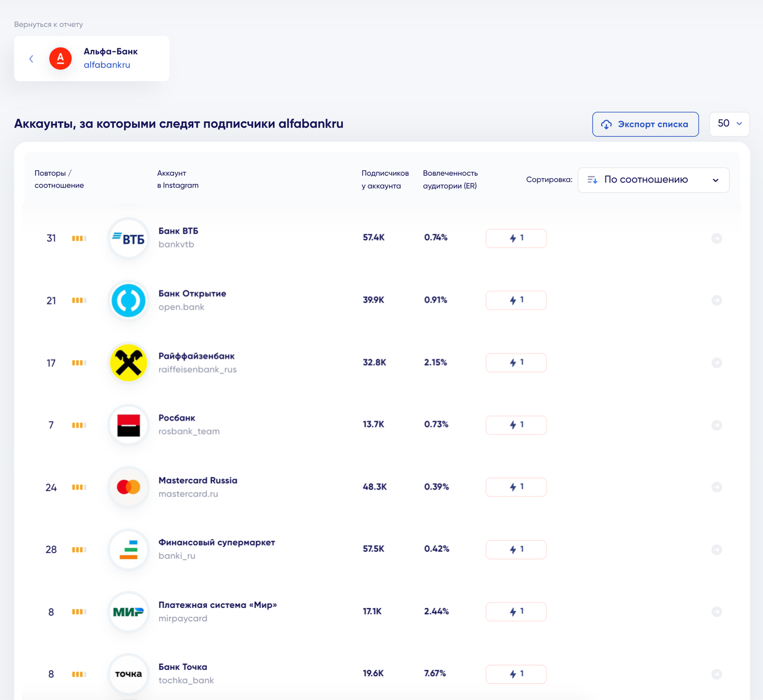Click the lightning badge in raiffeisenbank_rus row
The image size is (763, 700).
516,363
